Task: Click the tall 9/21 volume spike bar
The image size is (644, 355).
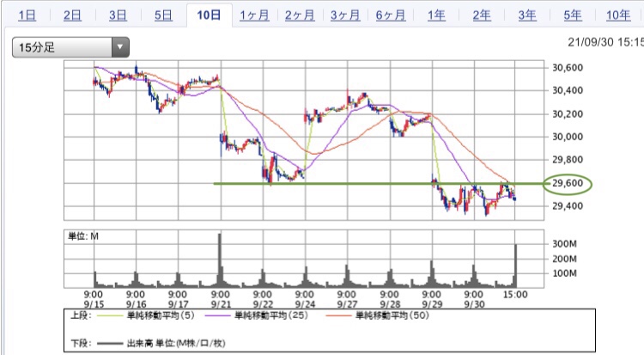Action: click(x=220, y=260)
